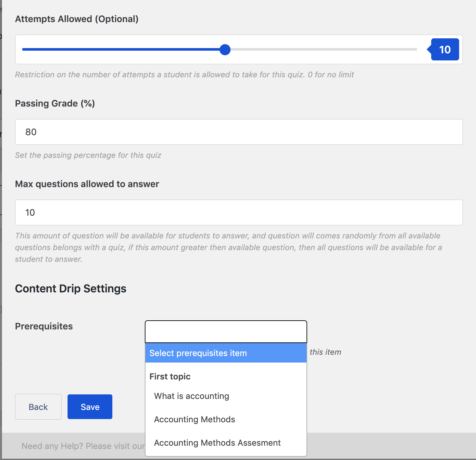476x460 pixels.
Task: Focus the Max questions allowed input field
Action: coord(239,212)
